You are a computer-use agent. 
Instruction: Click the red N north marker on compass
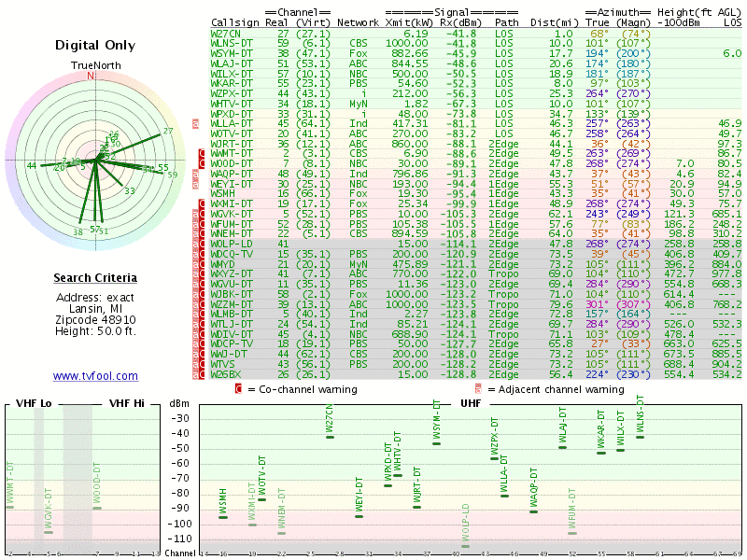click(91, 76)
